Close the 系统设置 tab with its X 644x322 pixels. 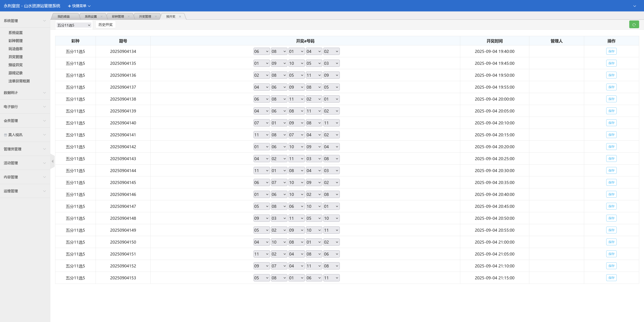point(101,16)
